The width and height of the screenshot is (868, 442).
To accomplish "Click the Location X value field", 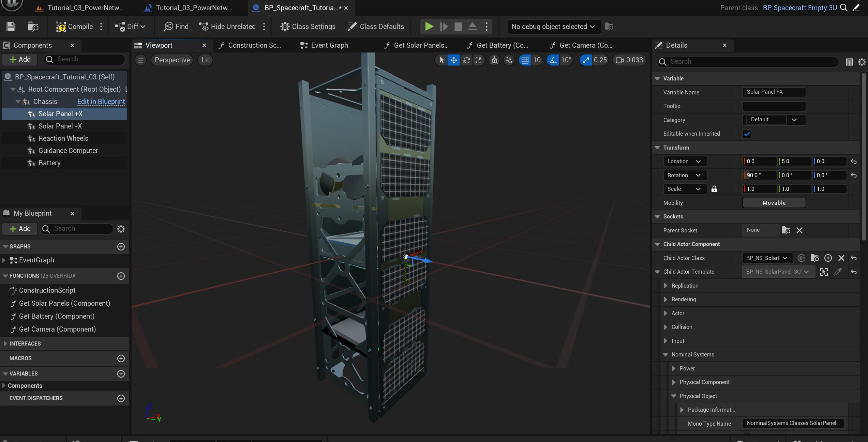I will (x=760, y=162).
